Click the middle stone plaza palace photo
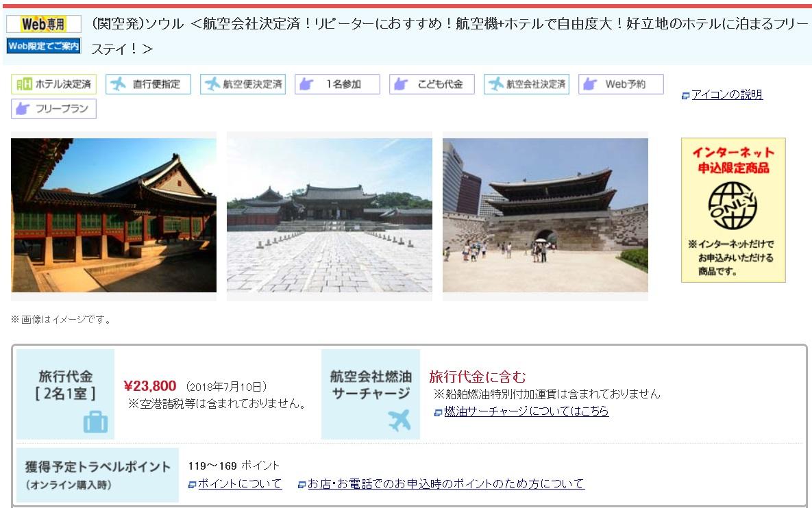 click(330, 216)
